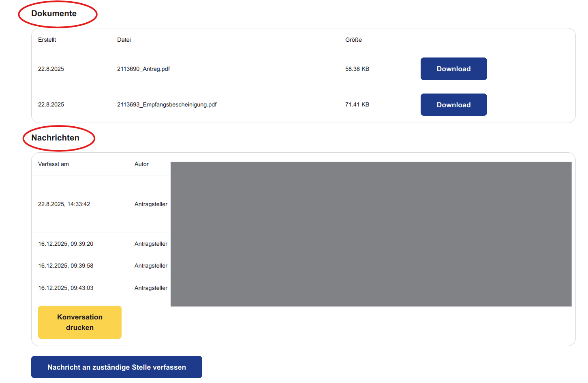The height and width of the screenshot is (383, 588).
Task: Click the Dokumente section heading
Action: 54,13
